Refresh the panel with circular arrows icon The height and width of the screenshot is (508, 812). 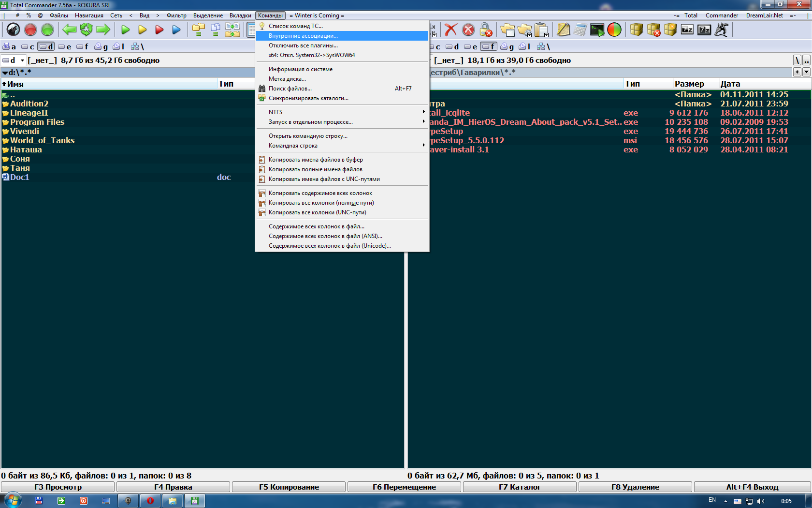pyautogui.click(x=86, y=30)
